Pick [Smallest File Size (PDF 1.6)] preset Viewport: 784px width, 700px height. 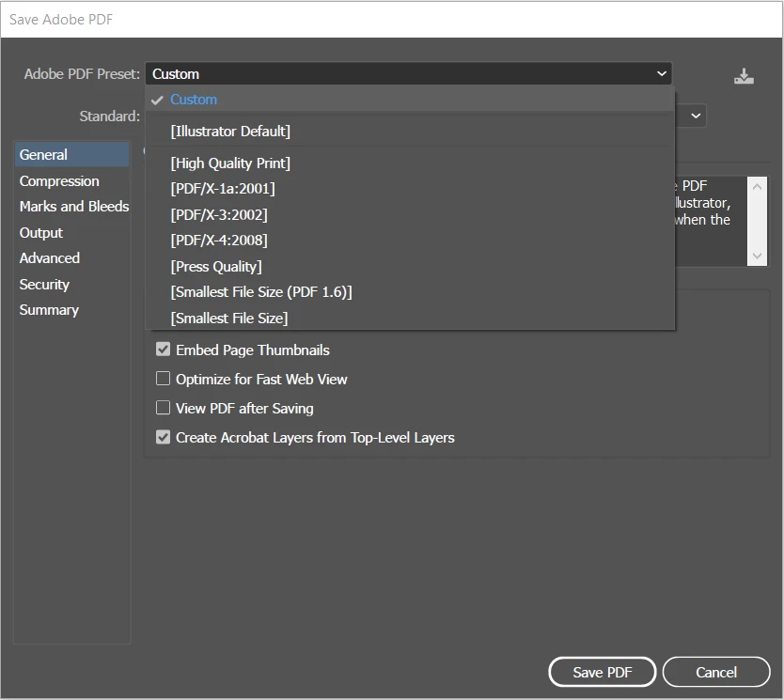(x=410, y=292)
